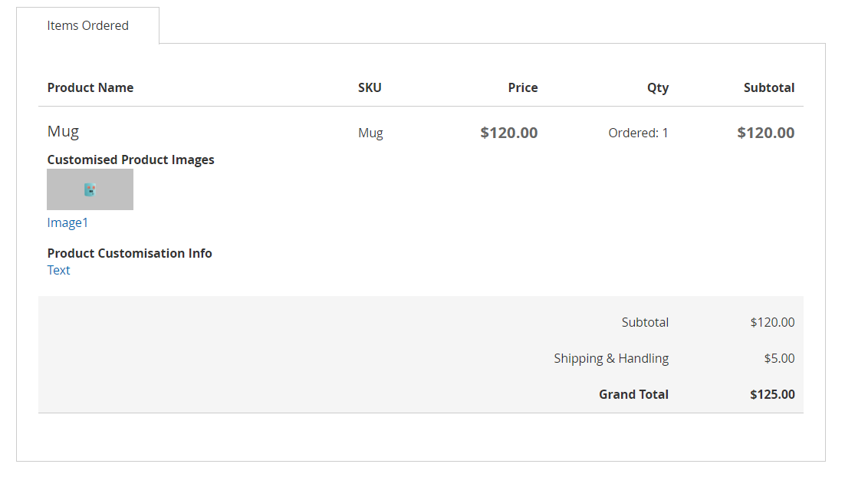Click the SKU column header
The image size is (868, 487).
pos(370,87)
